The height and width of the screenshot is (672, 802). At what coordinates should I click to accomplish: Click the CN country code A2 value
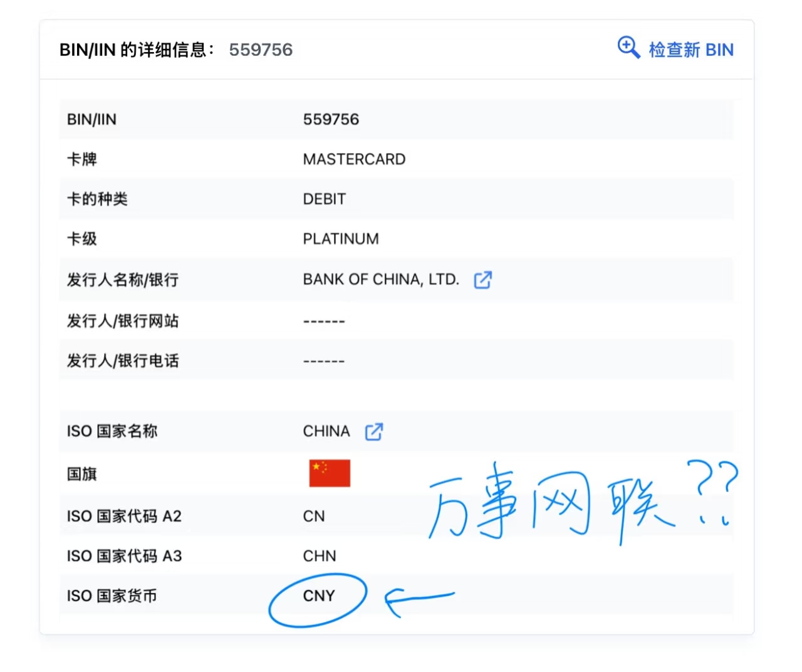click(314, 516)
